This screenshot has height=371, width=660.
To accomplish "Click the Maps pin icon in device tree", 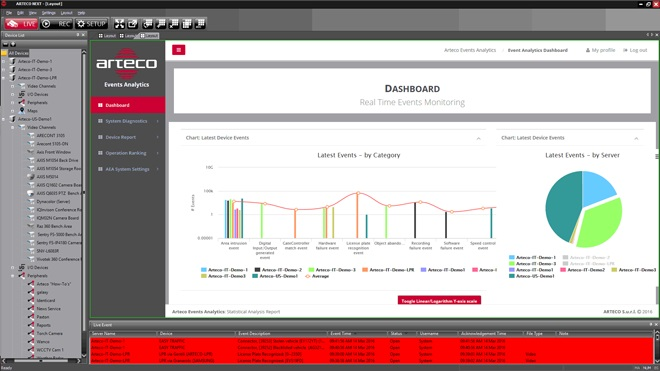I will [22, 110].
